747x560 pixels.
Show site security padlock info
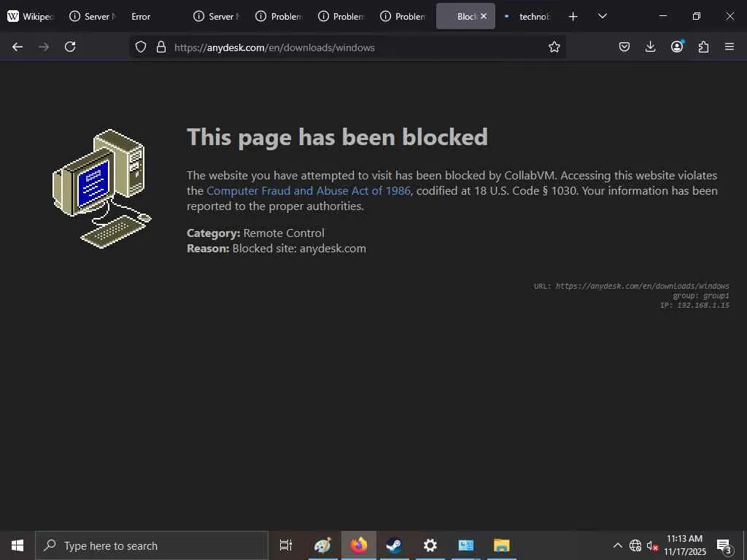[161, 47]
